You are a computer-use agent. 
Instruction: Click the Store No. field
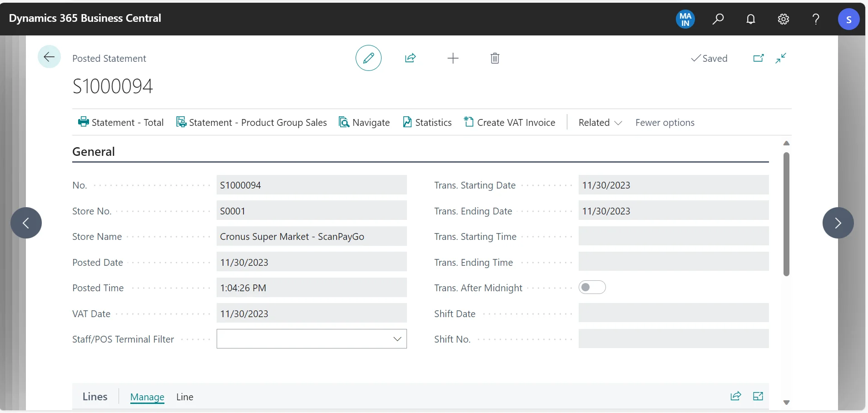tap(311, 211)
